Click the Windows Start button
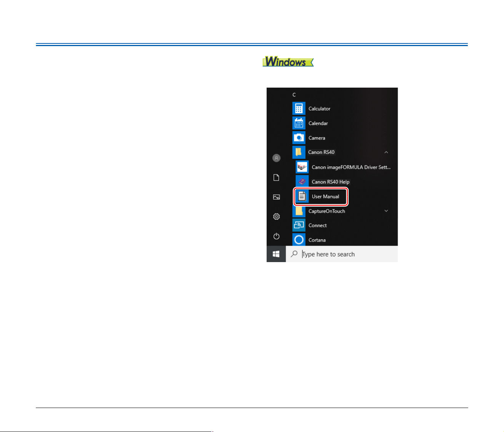Screen dimensions: 504x432 [276, 254]
